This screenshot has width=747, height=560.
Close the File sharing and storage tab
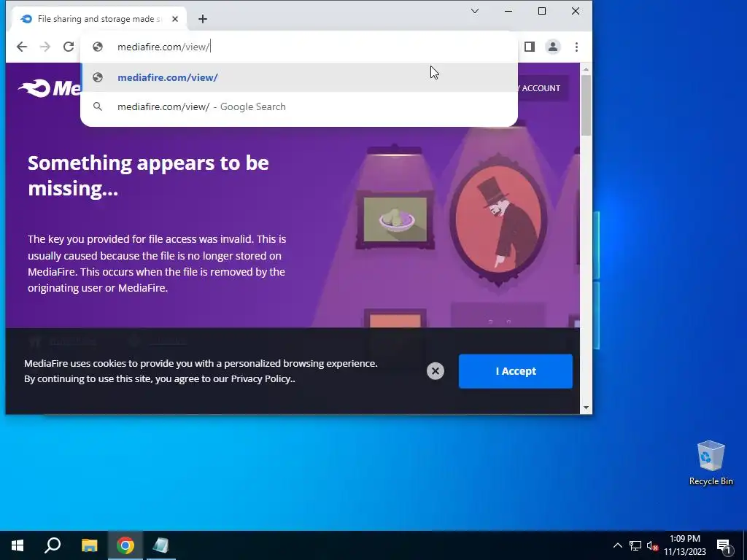175,19
